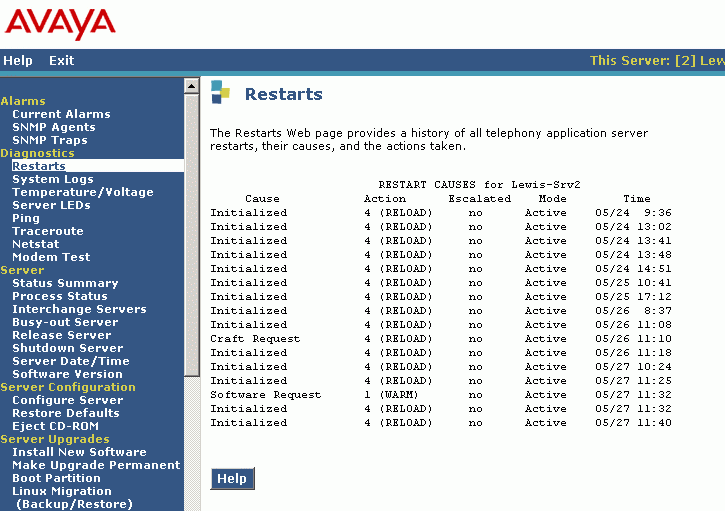Viewport: 725px width, 511px height.
Task: Click the time '05/26 11:10'
Action: point(633,339)
